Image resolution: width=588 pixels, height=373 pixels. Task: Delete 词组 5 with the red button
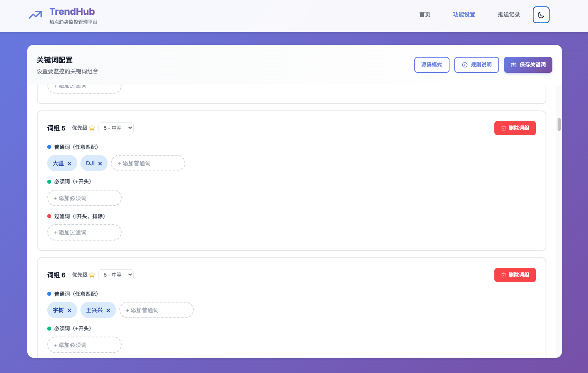515,128
